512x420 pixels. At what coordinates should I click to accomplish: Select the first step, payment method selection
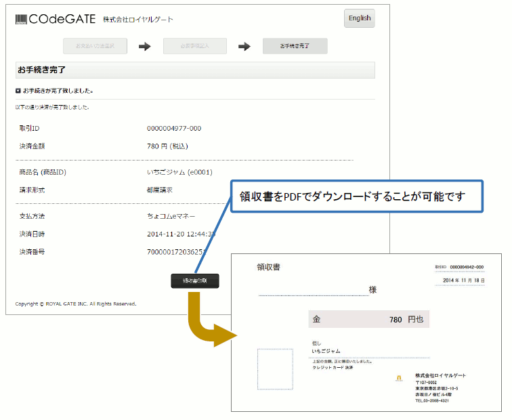pyautogui.click(x=95, y=46)
